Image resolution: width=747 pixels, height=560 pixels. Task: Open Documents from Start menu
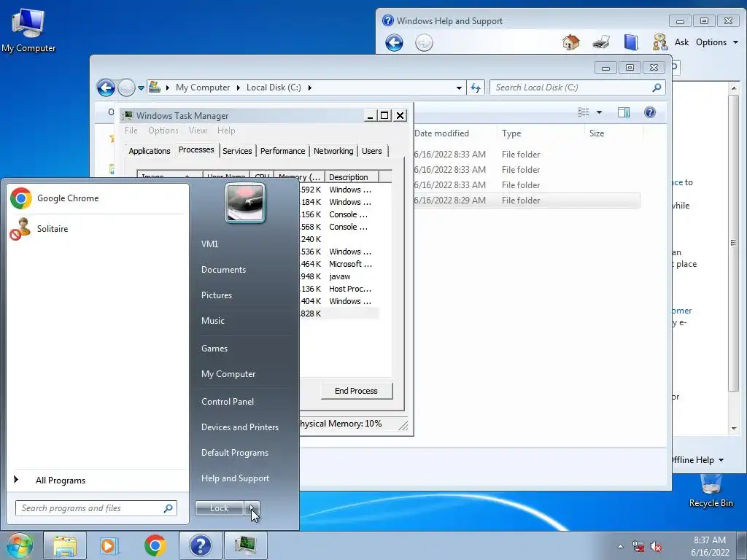pyautogui.click(x=223, y=270)
